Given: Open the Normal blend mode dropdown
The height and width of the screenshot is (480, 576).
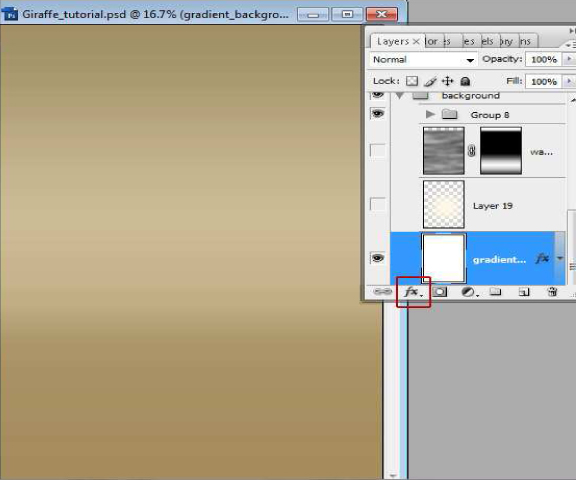Looking at the screenshot, I should (x=423, y=59).
